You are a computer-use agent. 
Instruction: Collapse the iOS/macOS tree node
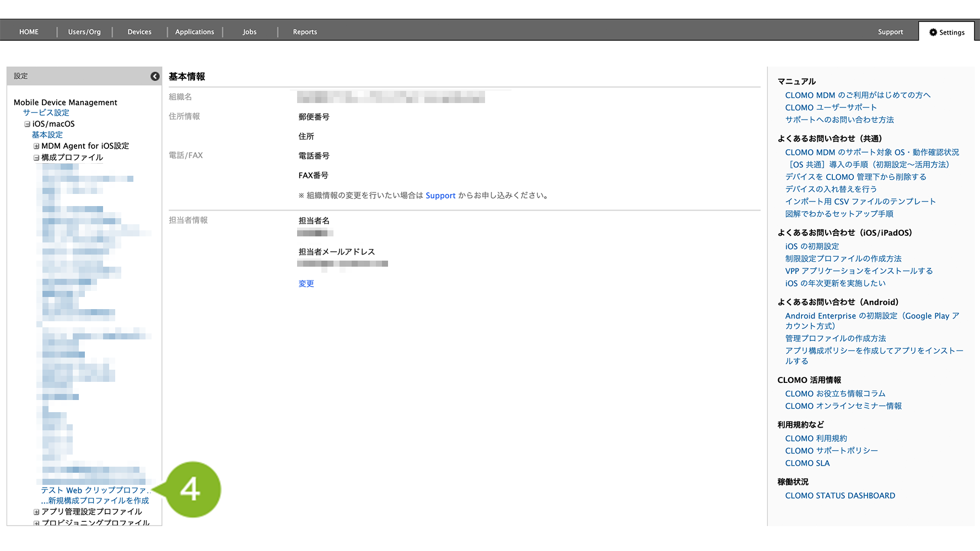[x=27, y=125]
